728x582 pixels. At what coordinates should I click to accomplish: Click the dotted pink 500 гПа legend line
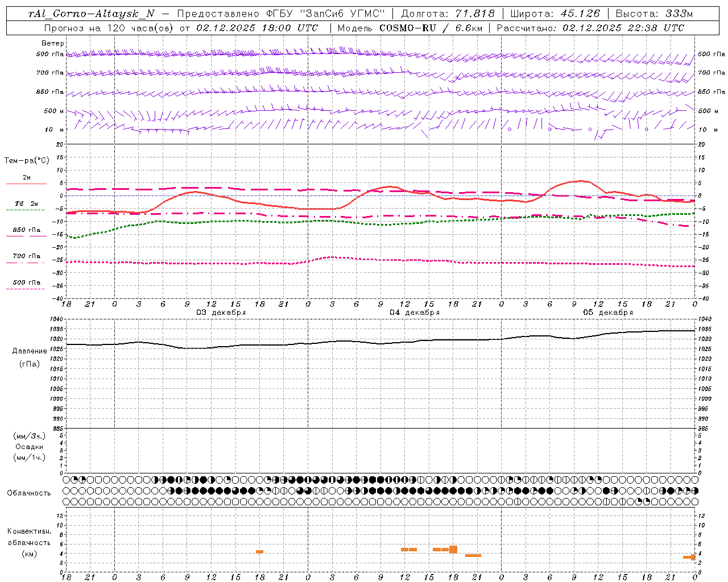click(x=25, y=289)
